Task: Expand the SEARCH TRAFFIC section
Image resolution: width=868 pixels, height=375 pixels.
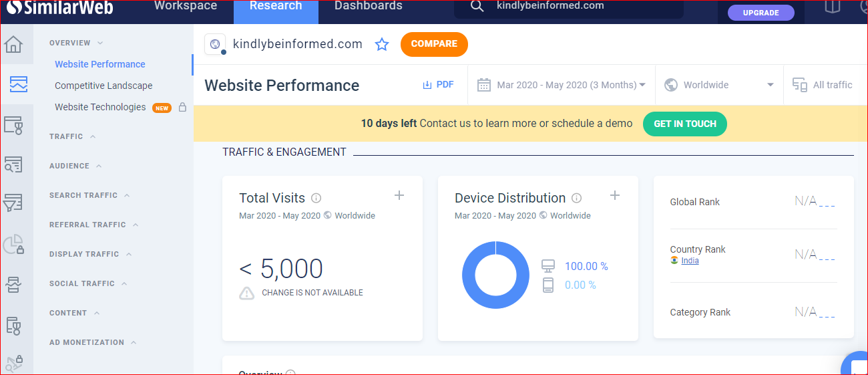Action: tap(89, 195)
